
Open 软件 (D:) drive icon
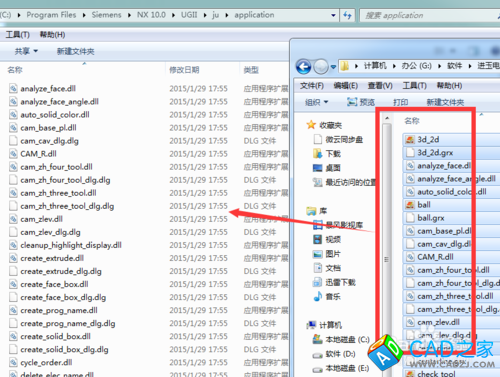click(317, 355)
